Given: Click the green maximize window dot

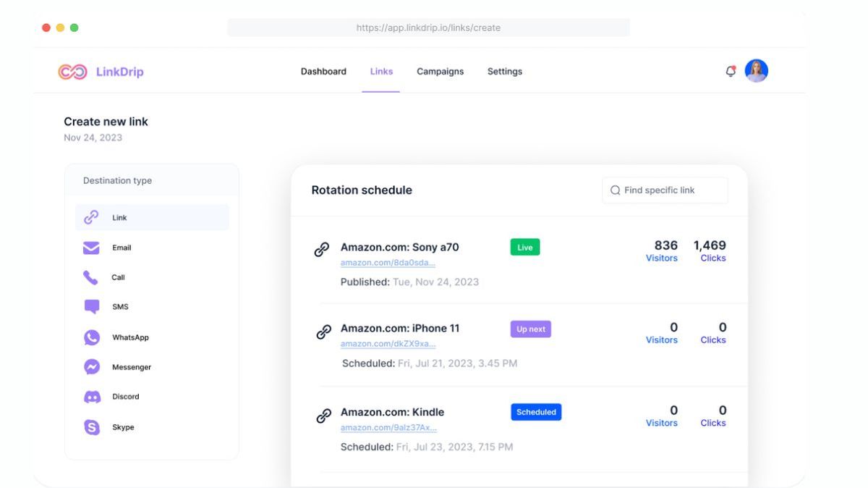Looking at the screenshot, I should (74, 28).
